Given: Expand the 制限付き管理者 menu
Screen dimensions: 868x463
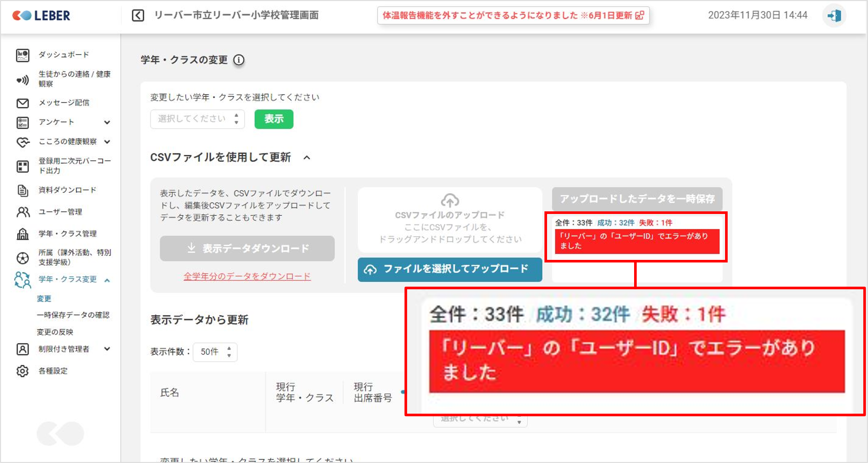Looking at the screenshot, I should tap(107, 349).
